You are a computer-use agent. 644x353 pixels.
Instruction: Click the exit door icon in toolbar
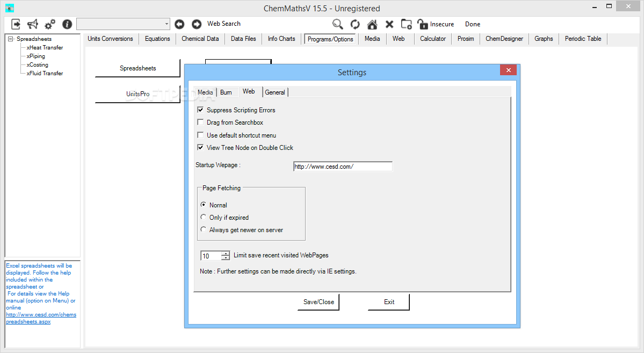coord(16,24)
